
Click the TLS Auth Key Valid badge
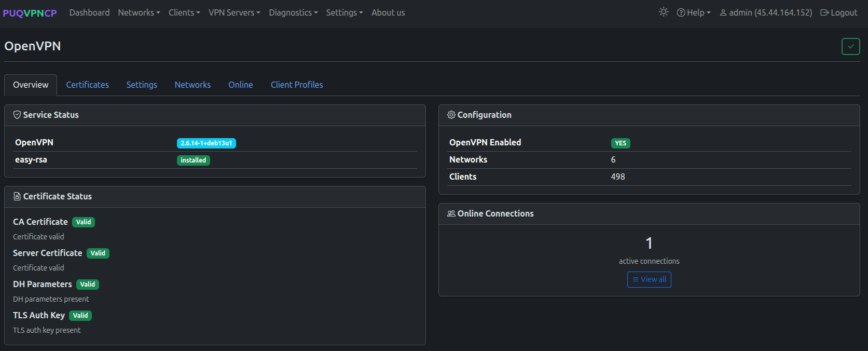[80, 316]
